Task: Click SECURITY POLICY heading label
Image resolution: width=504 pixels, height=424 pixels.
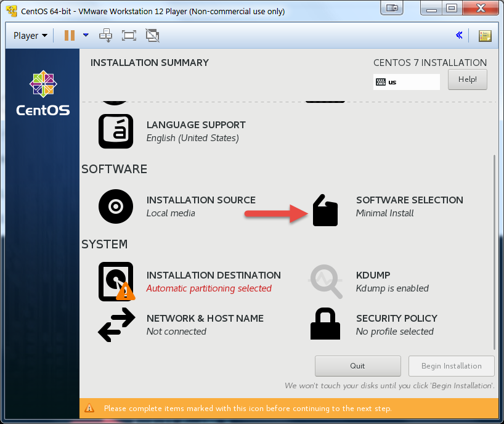Action: 397,318
